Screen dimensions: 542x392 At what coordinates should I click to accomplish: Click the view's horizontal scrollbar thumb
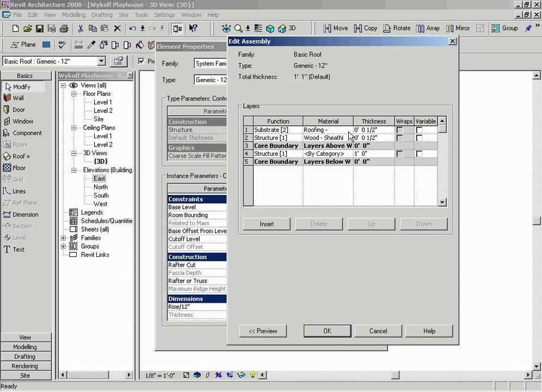pyautogui.click(x=396, y=375)
